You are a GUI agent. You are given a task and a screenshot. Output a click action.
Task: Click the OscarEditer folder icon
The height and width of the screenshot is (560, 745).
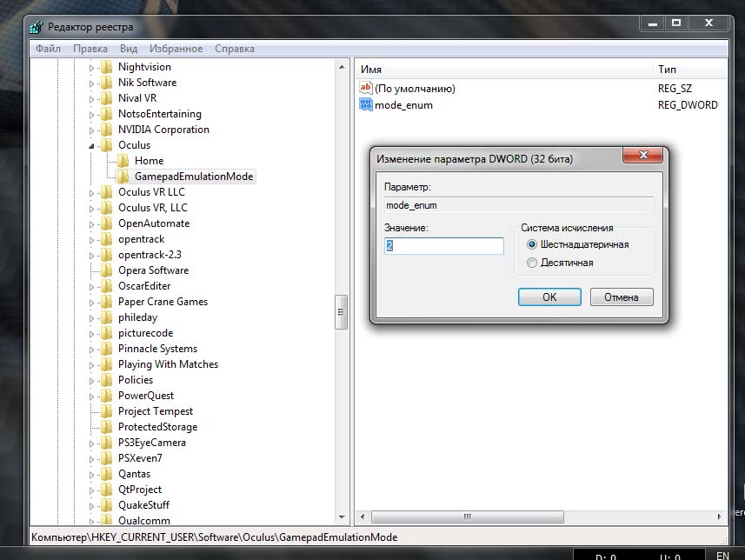point(108,286)
